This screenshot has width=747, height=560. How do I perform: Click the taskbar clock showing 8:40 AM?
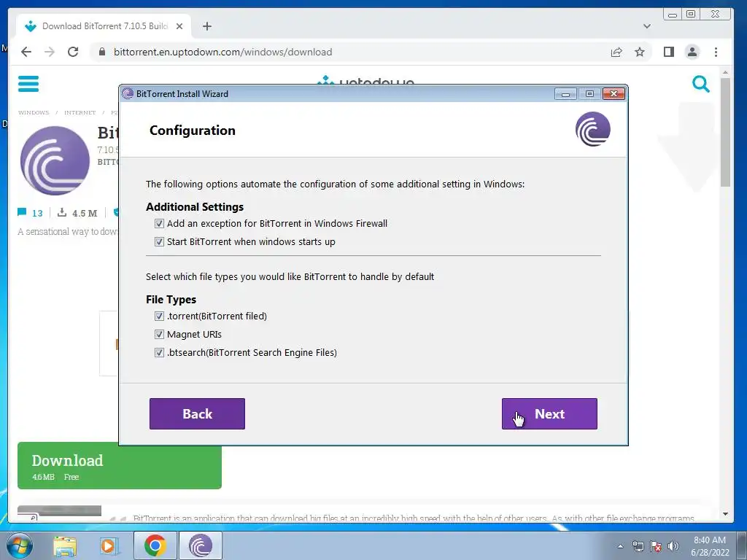(709, 545)
